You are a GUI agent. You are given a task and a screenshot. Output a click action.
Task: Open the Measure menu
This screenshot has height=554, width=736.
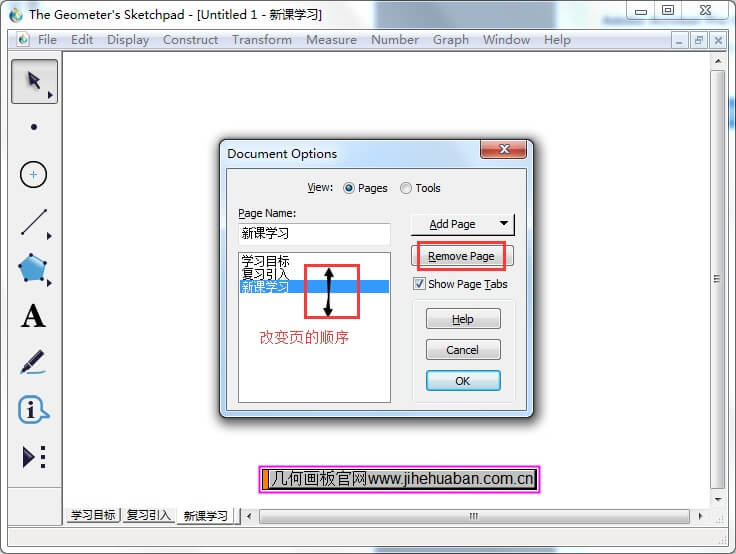[331, 40]
